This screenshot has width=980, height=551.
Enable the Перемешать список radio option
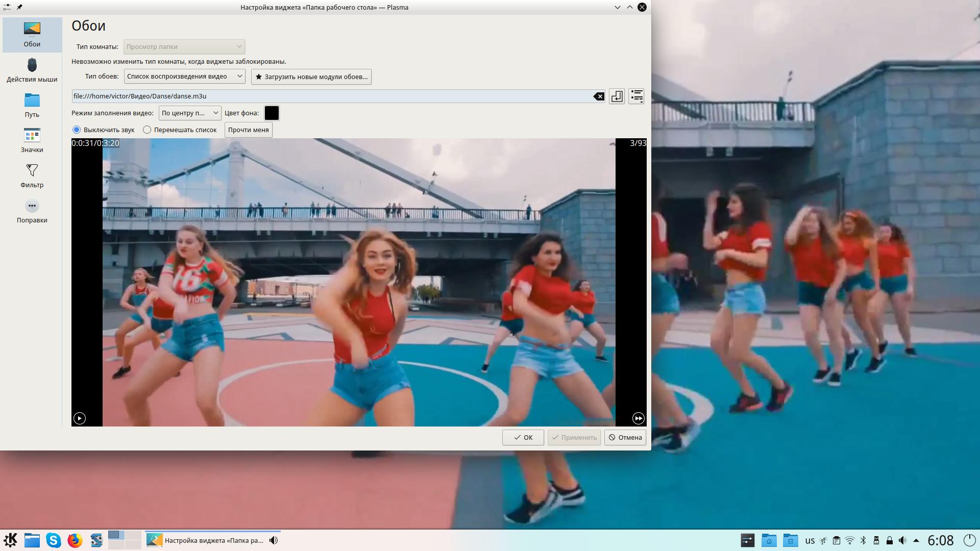pyautogui.click(x=147, y=130)
